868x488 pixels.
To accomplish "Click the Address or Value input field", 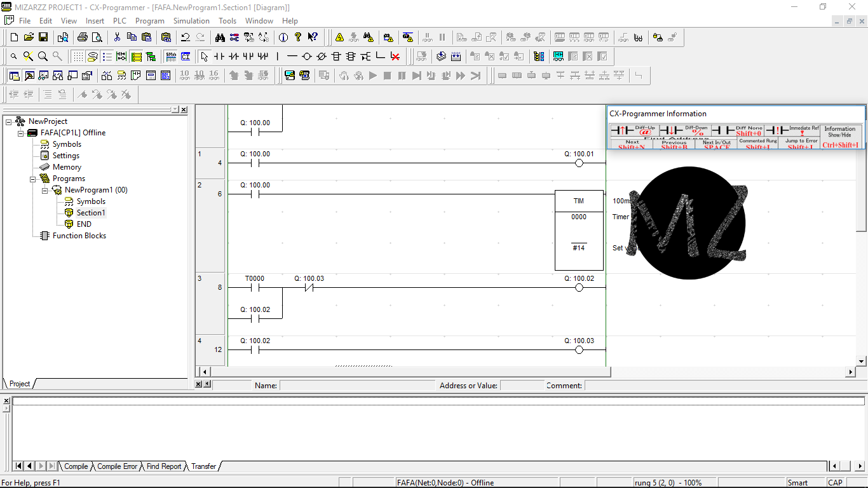I will [x=520, y=385].
